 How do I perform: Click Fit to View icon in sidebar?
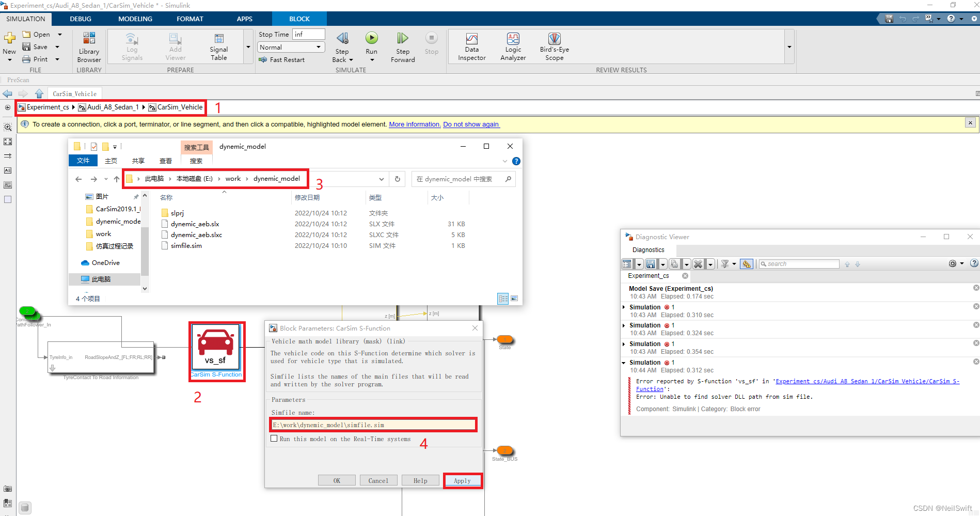point(8,142)
